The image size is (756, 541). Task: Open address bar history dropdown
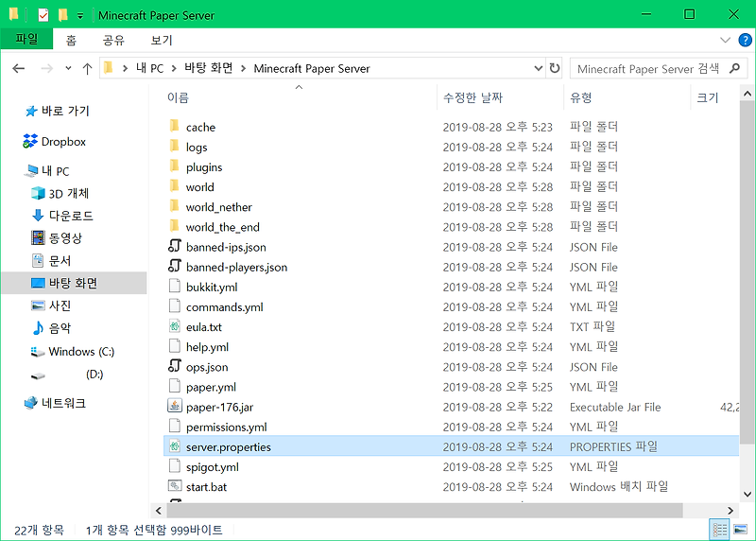point(539,68)
